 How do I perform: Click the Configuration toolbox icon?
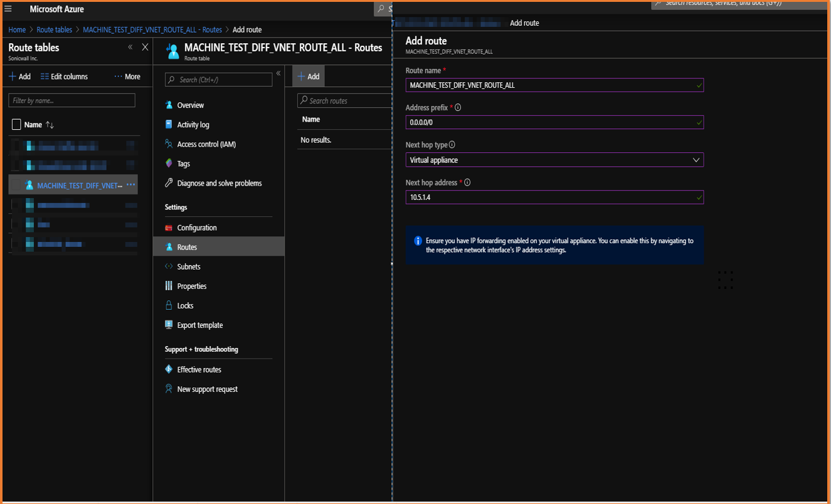coord(169,228)
